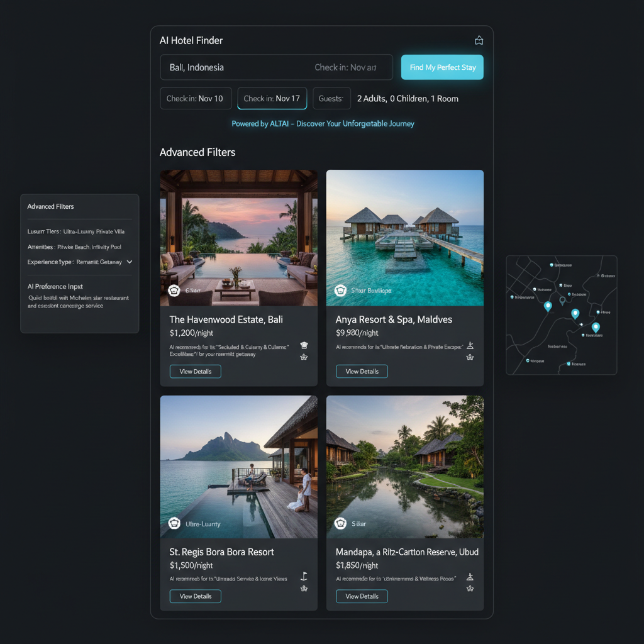Click the home icon in AI Hotel Finder header
This screenshot has width=644, height=644.
(x=479, y=41)
